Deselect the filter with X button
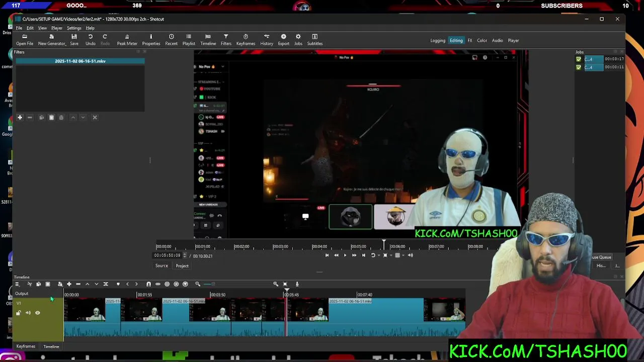The image size is (644, 362). 95,117
